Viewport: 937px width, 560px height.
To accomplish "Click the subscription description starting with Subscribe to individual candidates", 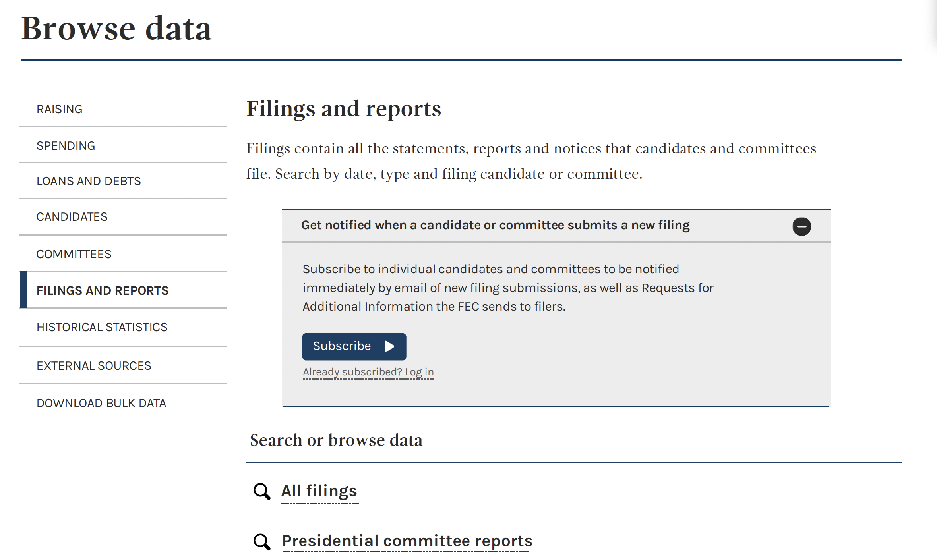I will coord(508,288).
